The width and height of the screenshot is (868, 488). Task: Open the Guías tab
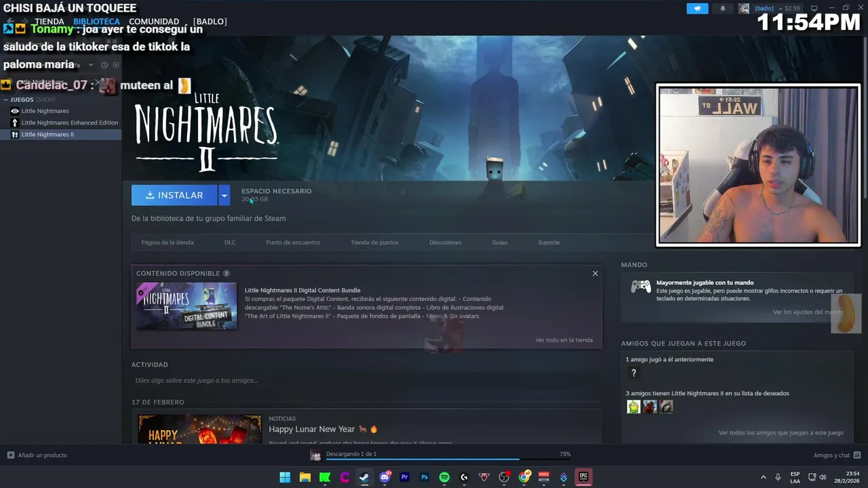(x=500, y=242)
